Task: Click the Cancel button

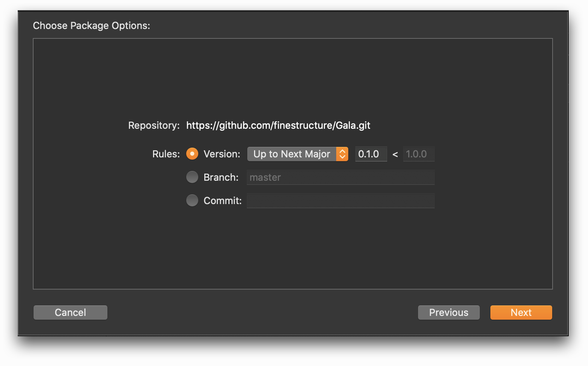Action: click(70, 313)
